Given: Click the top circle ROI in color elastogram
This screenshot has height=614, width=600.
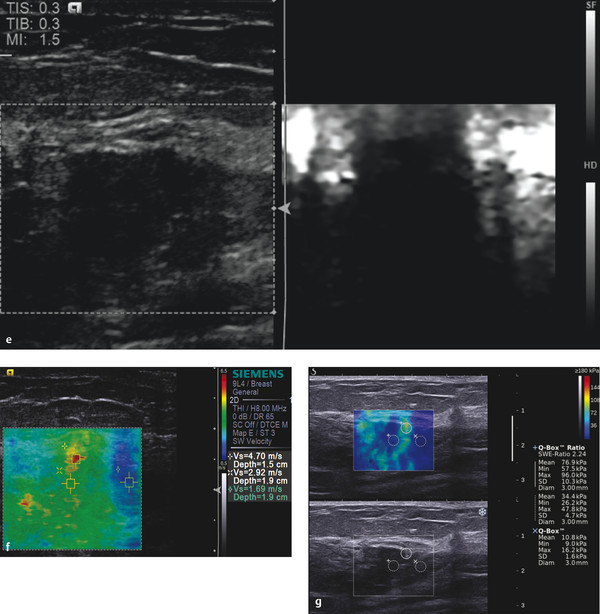Looking at the screenshot, I should point(405,427).
